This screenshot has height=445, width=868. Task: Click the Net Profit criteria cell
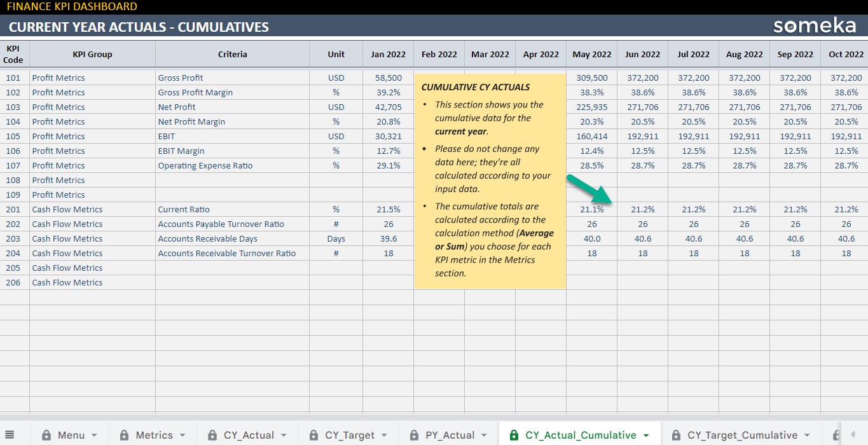tap(232, 107)
